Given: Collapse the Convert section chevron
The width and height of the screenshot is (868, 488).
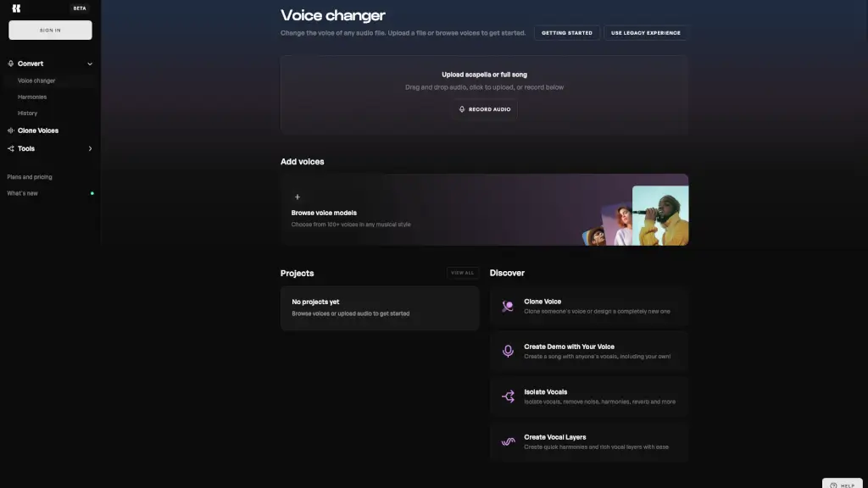Looking at the screenshot, I should pos(90,64).
